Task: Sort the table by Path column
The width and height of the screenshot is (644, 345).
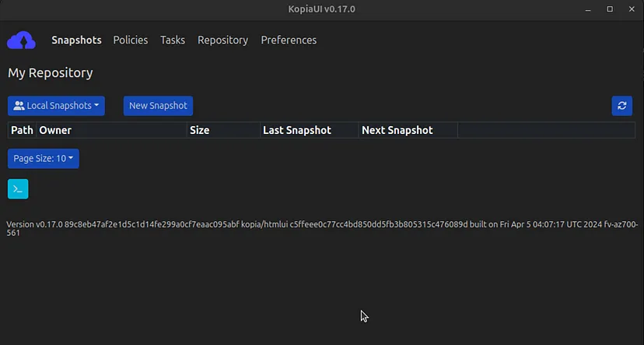Action: point(22,130)
